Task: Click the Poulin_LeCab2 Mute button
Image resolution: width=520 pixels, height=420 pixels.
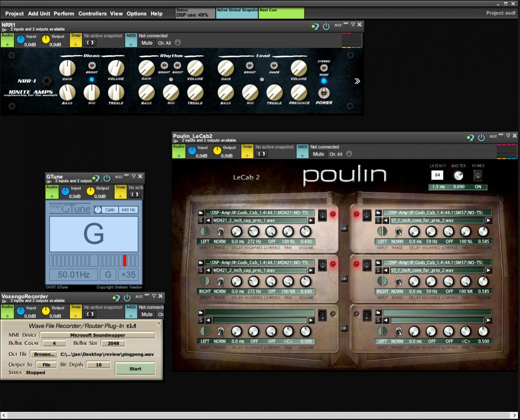Action: click(318, 154)
